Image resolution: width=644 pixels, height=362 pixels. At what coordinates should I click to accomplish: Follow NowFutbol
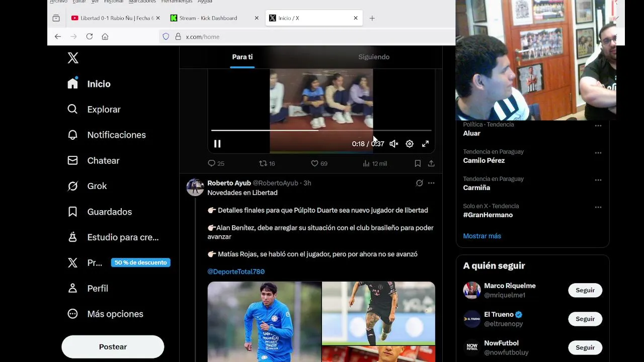click(x=585, y=347)
